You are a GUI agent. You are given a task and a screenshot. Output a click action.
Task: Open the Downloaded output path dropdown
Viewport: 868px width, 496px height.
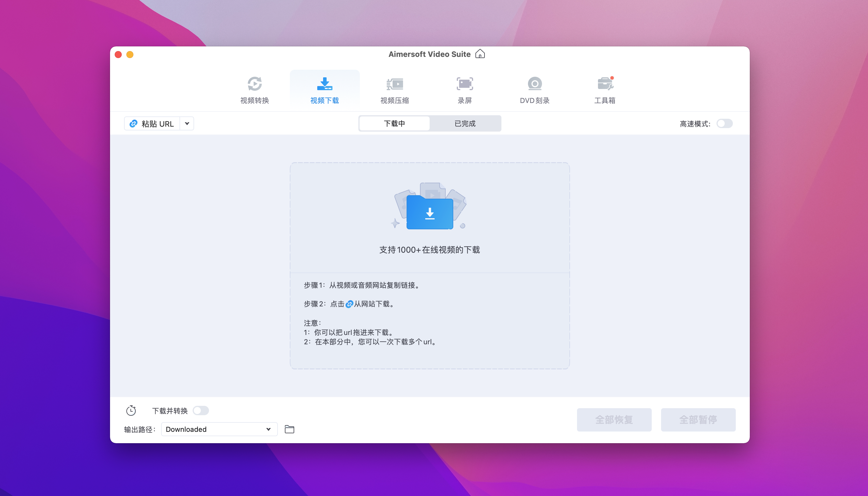click(x=219, y=429)
